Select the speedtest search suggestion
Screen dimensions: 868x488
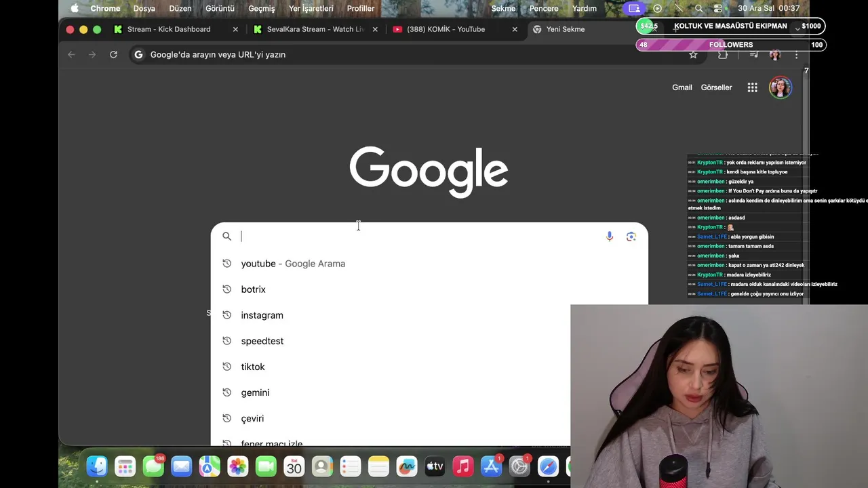(x=391, y=341)
